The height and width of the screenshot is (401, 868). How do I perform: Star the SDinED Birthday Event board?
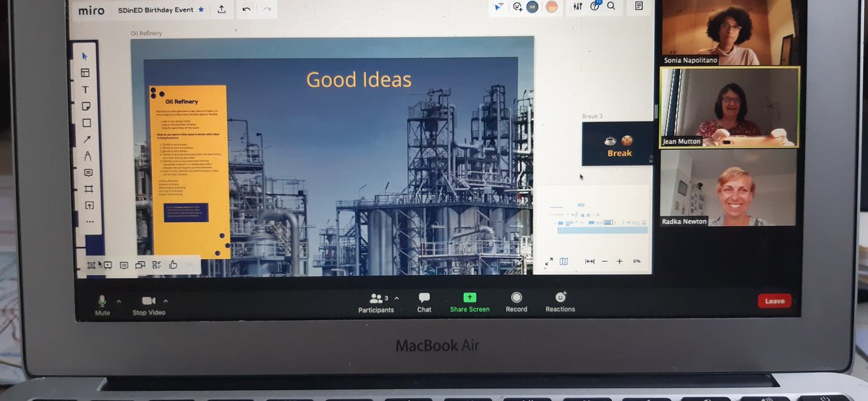pyautogui.click(x=200, y=10)
